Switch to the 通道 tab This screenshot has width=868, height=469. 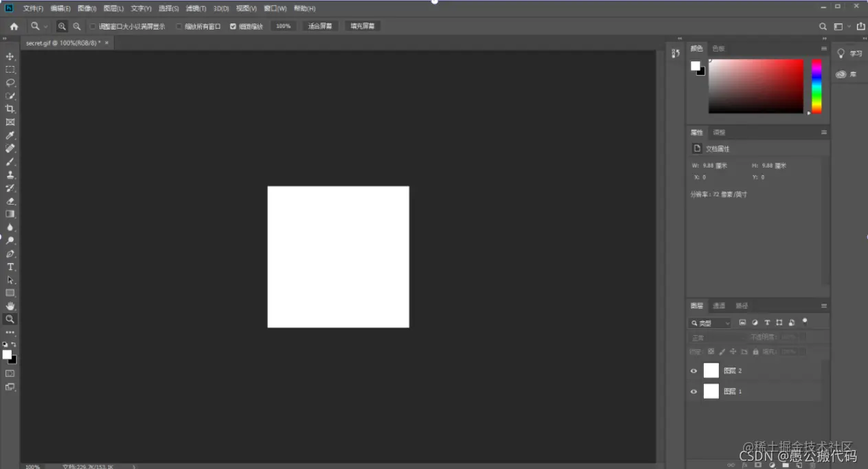(x=718, y=306)
